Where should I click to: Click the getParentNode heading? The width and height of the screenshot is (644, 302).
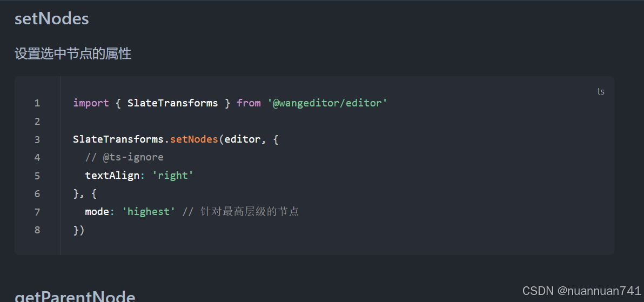tap(75, 296)
